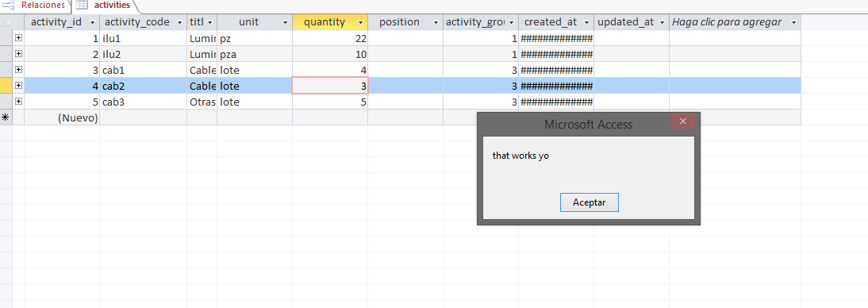868x308 pixels.
Task: Click the activities table icon in the tab
Action: coord(82,6)
